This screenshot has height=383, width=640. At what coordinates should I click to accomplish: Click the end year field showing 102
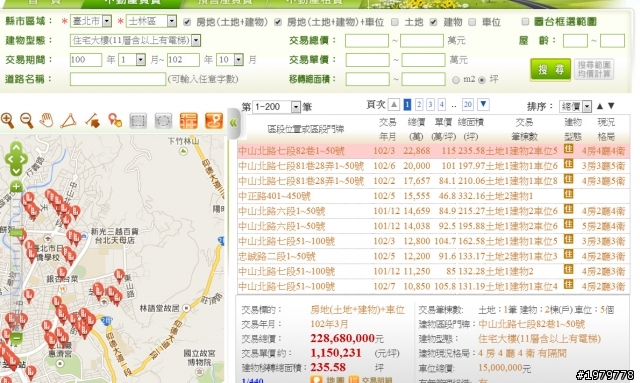pyautogui.click(x=183, y=60)
